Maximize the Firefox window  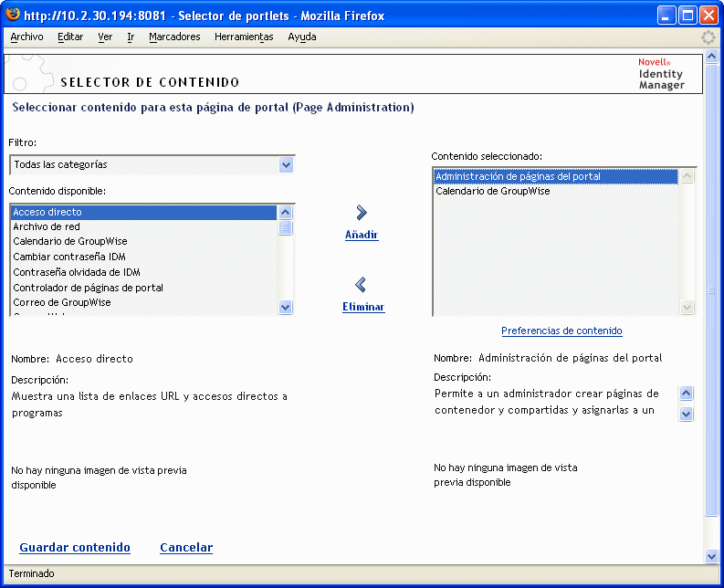(687, 16)
